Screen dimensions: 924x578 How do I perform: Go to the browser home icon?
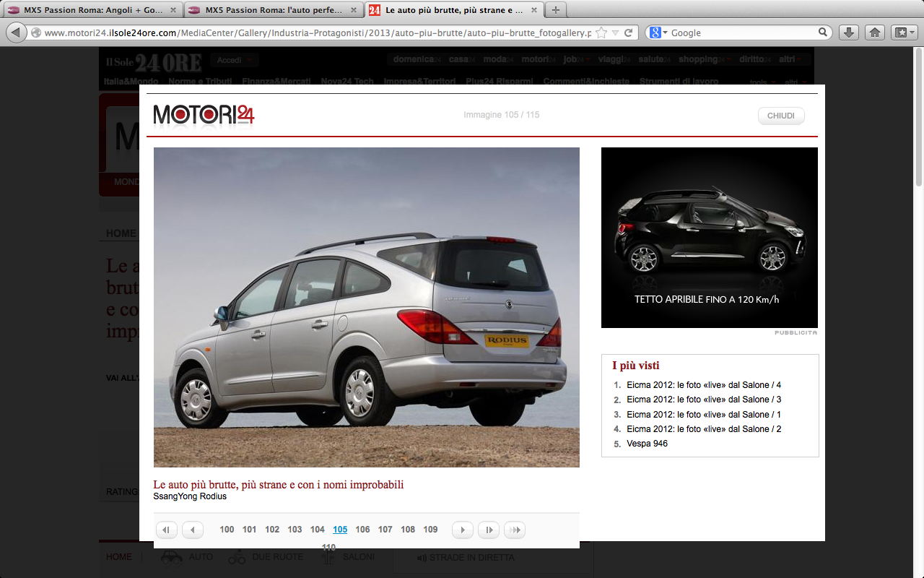(874, 33)
